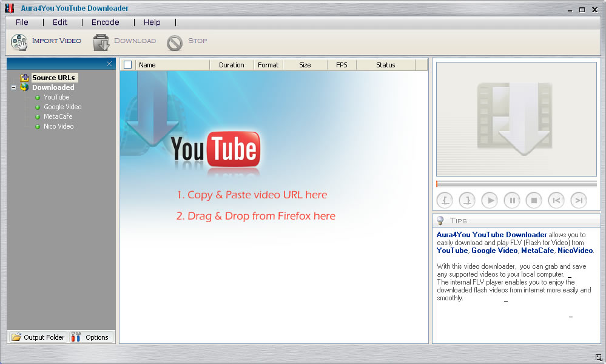The width and height of the screenshot is (606, 364).
Task: Click 'NicoVideo' in tips text
Action: (x=575, y=251)
